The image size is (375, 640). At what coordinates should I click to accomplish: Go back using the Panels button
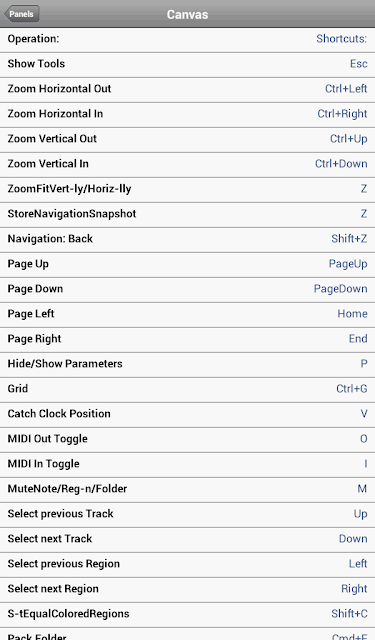pyautogui.click(x=22, y=14)
